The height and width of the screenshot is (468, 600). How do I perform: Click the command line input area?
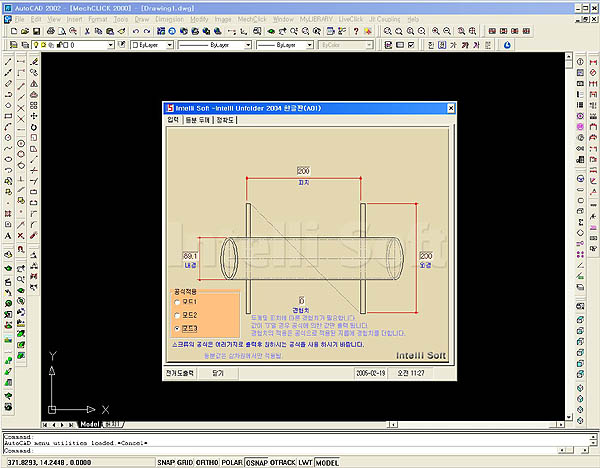[x=279, y=450]
